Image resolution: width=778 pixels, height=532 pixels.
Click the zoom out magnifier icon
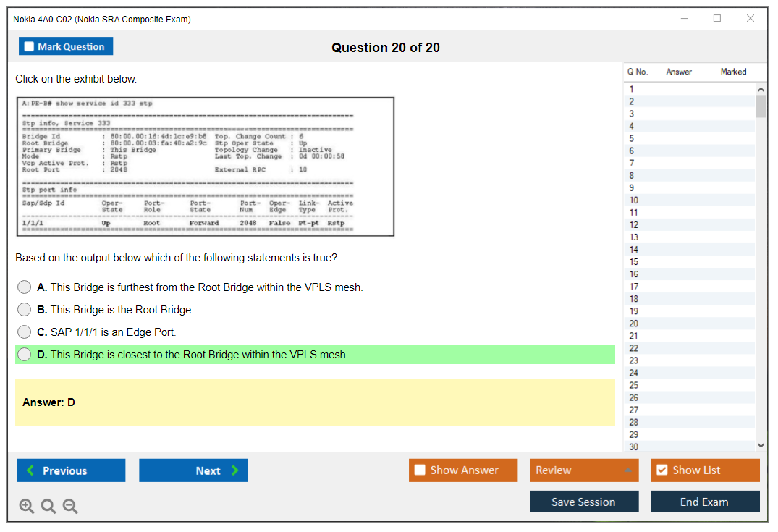click(70, 507)
